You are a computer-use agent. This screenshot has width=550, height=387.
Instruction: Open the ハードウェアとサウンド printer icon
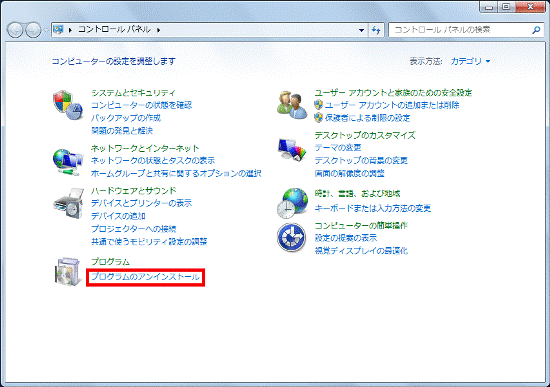pos(69,203)
